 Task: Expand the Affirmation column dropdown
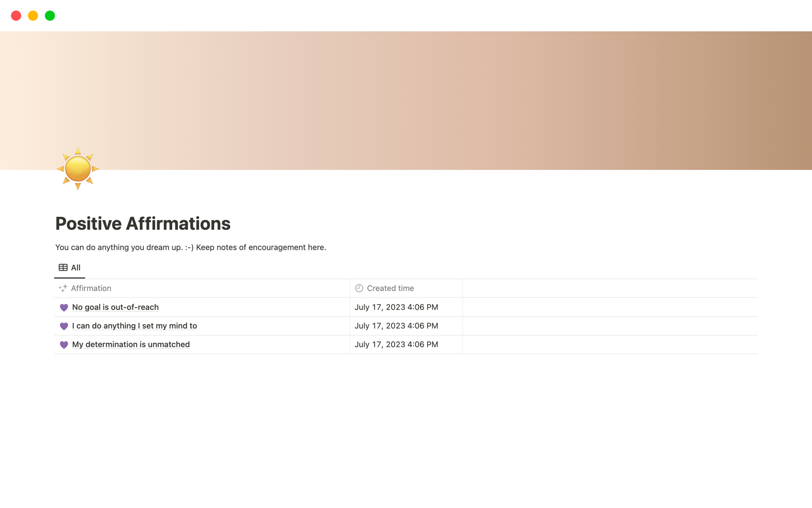[x=91, y=287]
